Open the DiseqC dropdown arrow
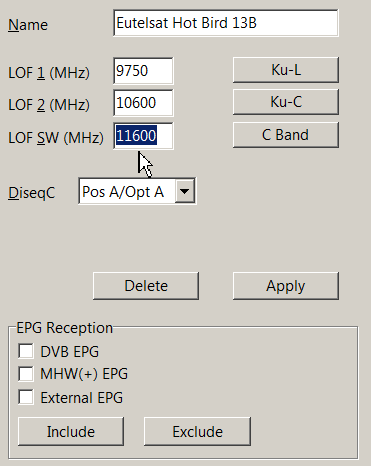Screen dimensions: 371x466 [x=185, y=191]
